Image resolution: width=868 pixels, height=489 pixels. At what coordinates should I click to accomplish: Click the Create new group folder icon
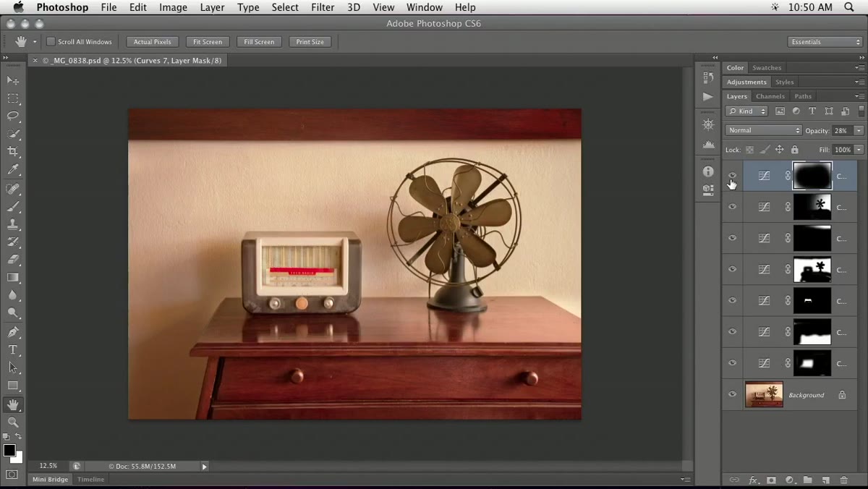[807, 480]
